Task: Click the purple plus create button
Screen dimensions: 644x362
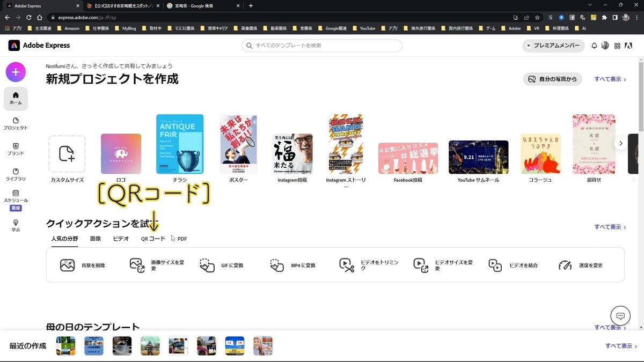Action: coord(16,72)
